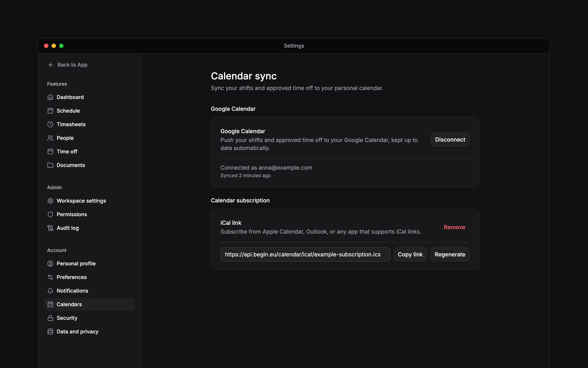Viewport: 588px width, 368px height.
Task: Click the Data and privacy database icon
Action: (50, 332)
